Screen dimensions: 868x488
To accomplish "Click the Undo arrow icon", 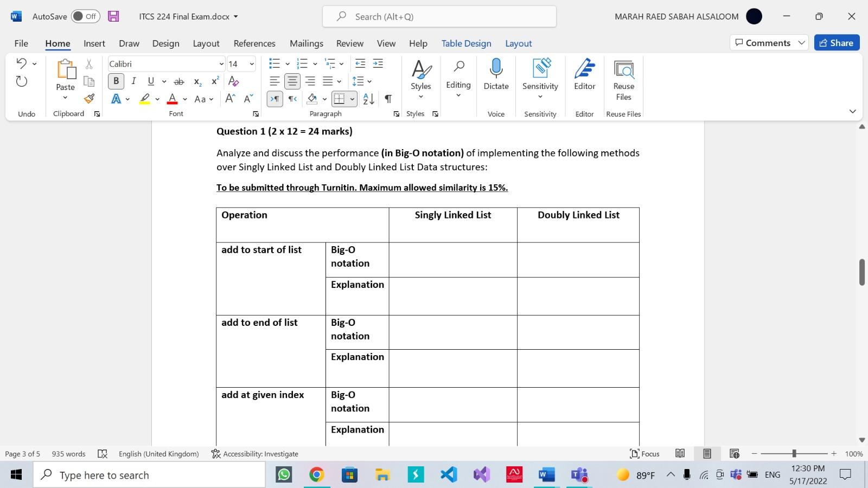I will [x=21, y=63].
